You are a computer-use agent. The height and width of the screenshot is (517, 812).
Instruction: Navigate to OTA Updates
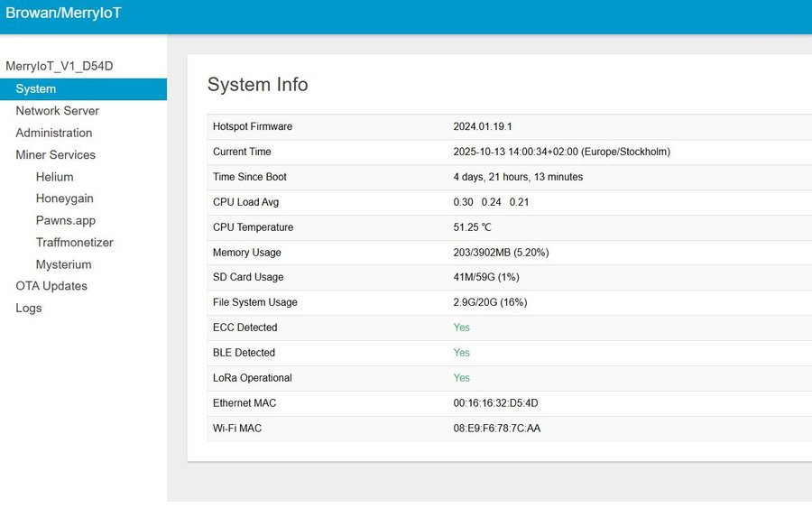pyautogui.click(x=51, y=286)
